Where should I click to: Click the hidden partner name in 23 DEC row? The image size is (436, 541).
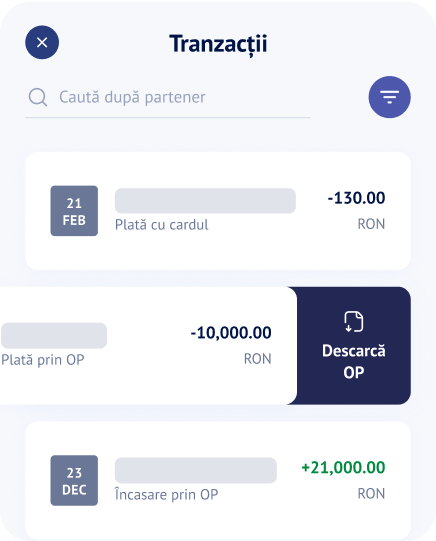point(196,471)
